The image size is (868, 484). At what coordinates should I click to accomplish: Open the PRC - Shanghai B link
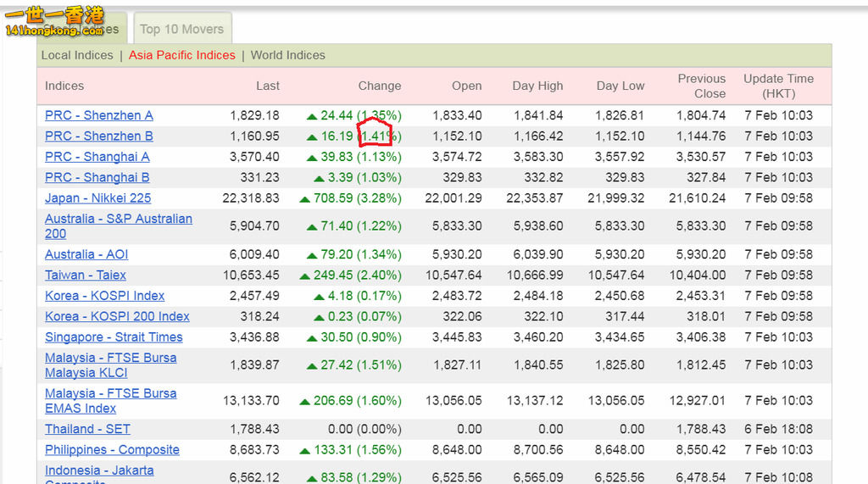(97, 177)
